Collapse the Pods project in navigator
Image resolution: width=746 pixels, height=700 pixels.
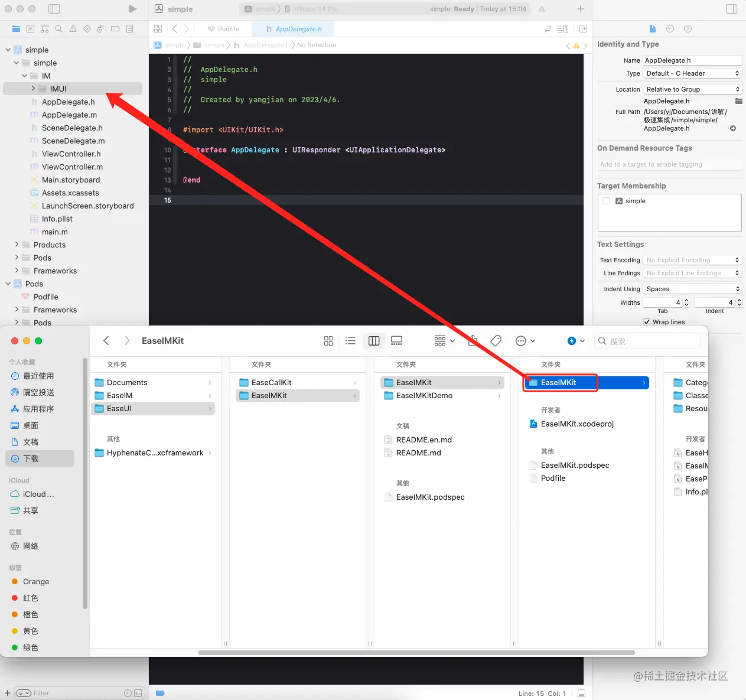(x=8, y=284)
